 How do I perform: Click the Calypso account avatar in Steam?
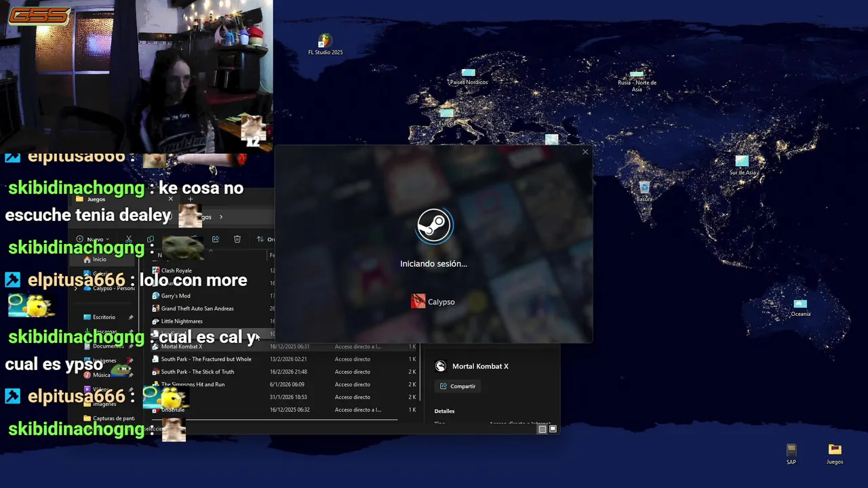(418, 302)
